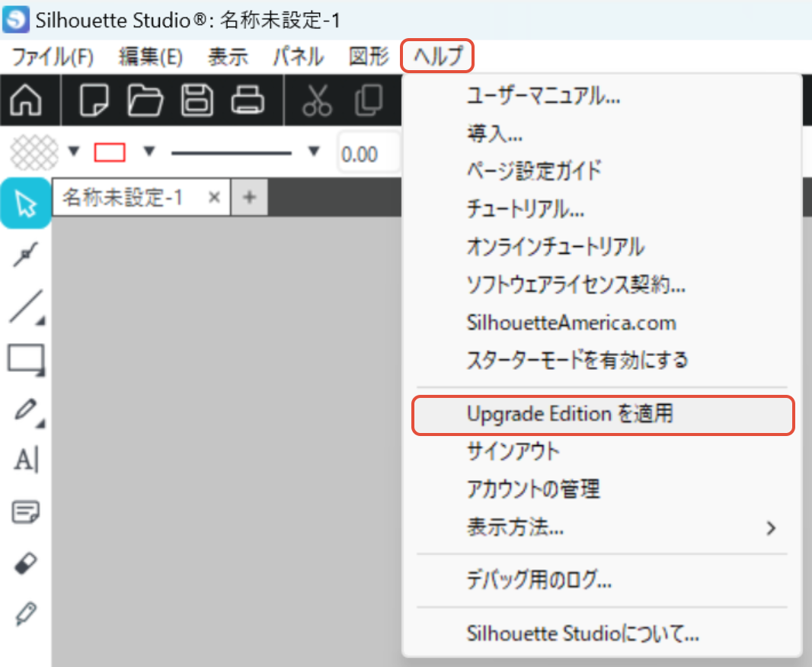The height and width of the screenshot is (667, 812).
Task: Open SilhouetteAmerica.com from the help menu
Action: 603,322
